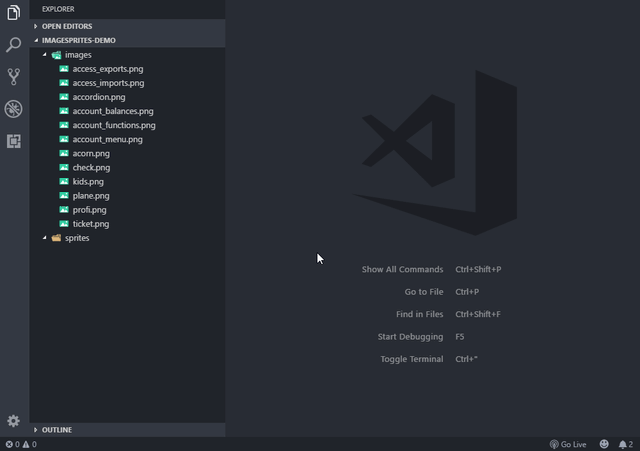Click the Ctrl+Shift+F shortcut text
Image resolution: width=640 pixels, height=451 pixels.
coord(478,314)
